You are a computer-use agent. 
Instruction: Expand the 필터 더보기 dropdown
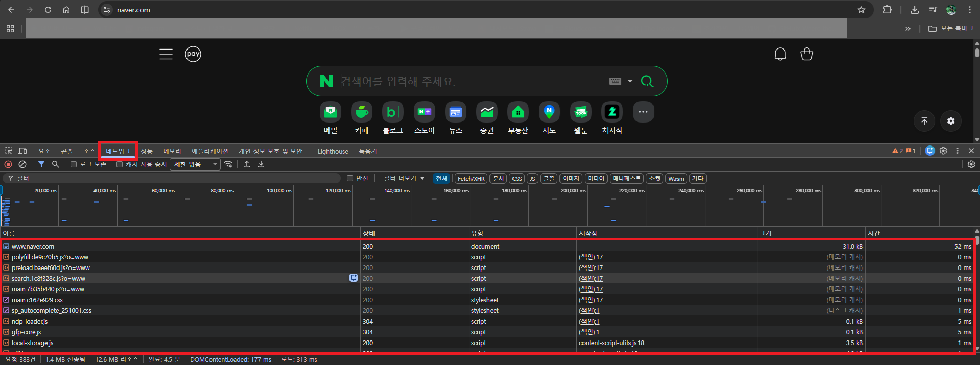(x=404, y=178)
